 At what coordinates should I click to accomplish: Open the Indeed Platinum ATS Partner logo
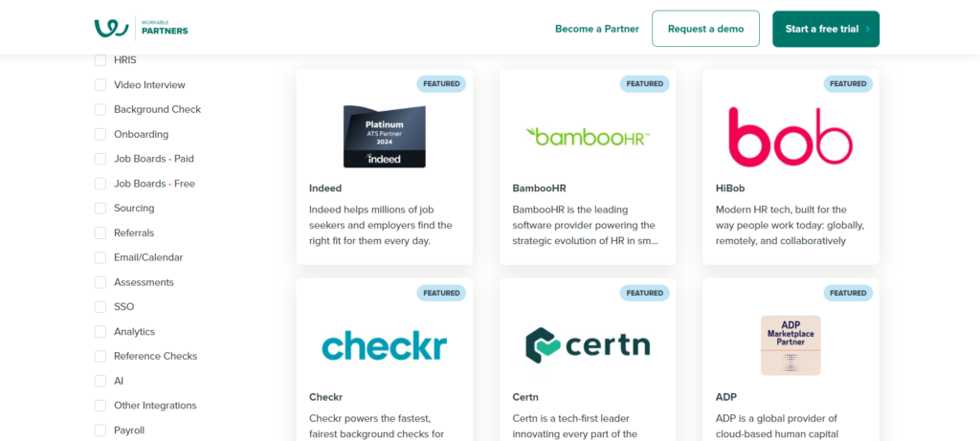pos(385,136)
